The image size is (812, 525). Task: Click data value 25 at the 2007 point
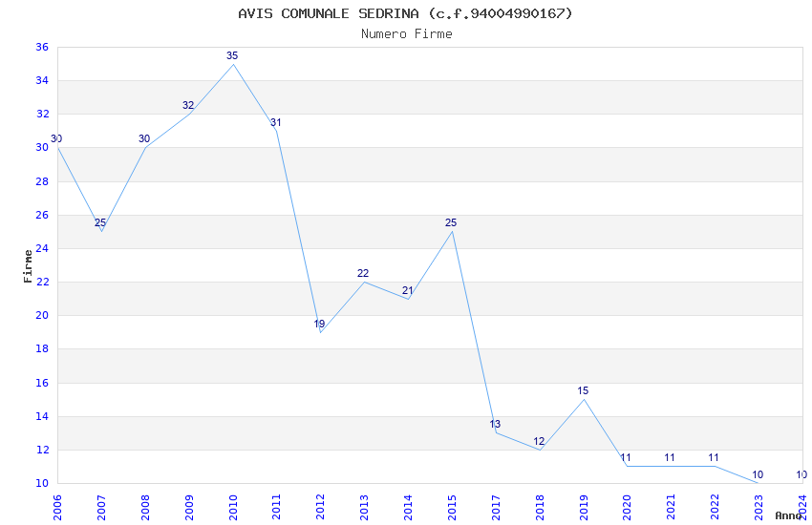100,223
